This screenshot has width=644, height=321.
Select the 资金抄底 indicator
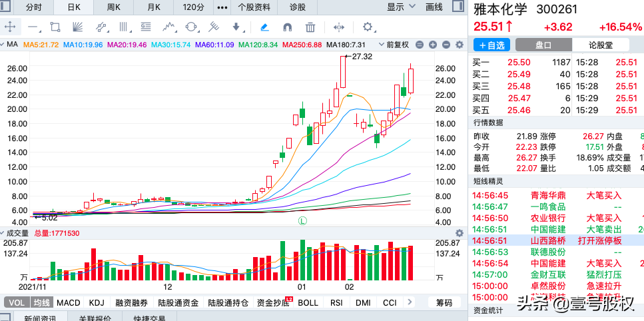(x=272, y=303)
